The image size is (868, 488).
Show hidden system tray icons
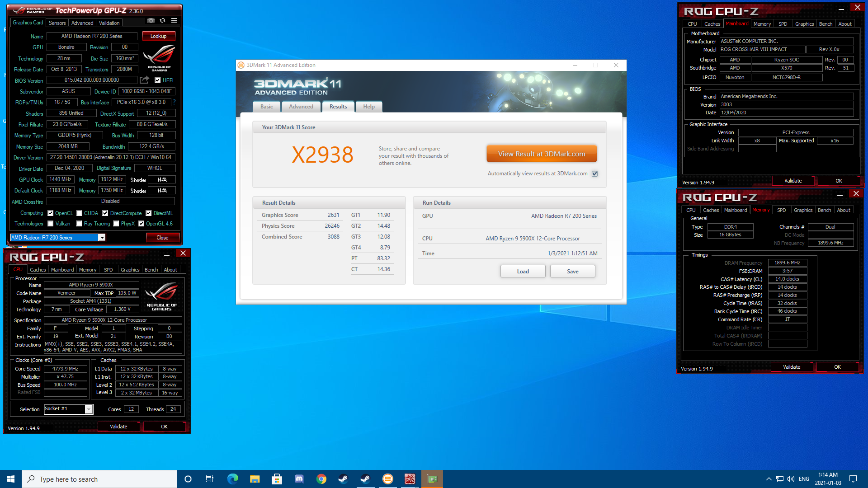769,479
